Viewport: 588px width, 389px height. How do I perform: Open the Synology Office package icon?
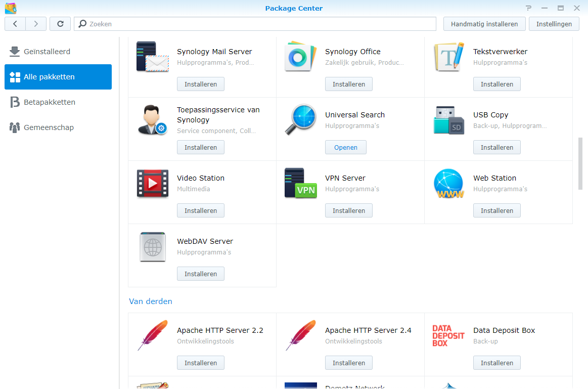click(x=301, y=57)
